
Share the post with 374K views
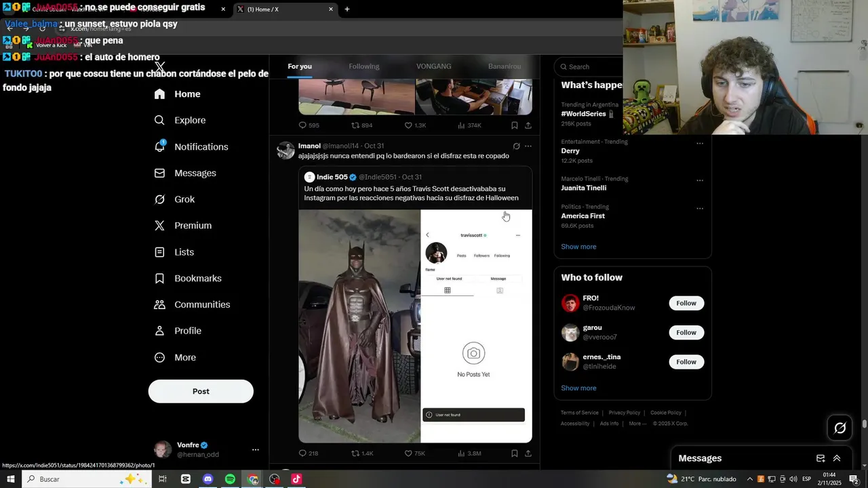coord(528,125)
